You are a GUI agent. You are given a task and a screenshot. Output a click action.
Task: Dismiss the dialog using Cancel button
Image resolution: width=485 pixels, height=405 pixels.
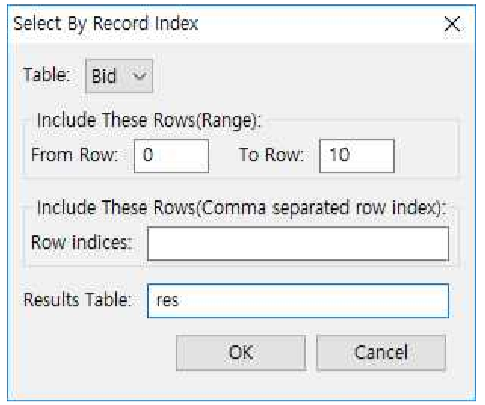point(381,353)
